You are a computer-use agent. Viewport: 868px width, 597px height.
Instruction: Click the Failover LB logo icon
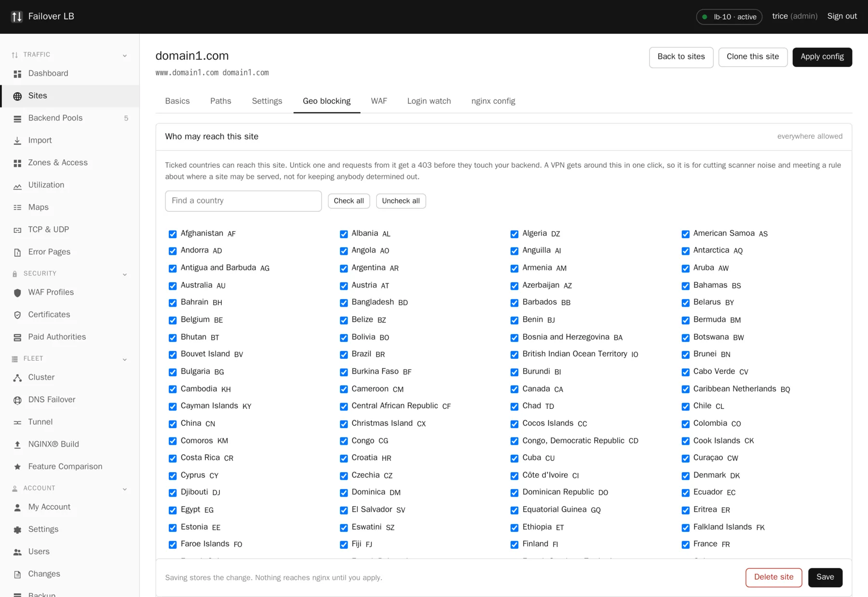[16, 16]
